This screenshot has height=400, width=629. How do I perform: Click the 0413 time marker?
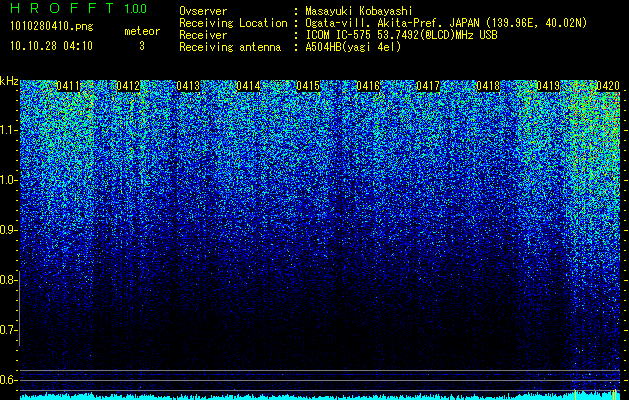(188, 86)
